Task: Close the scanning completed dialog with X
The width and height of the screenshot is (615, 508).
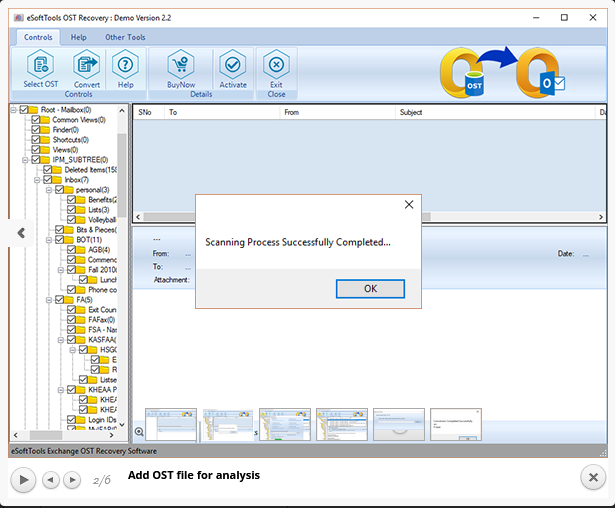Action: (409, 204)
